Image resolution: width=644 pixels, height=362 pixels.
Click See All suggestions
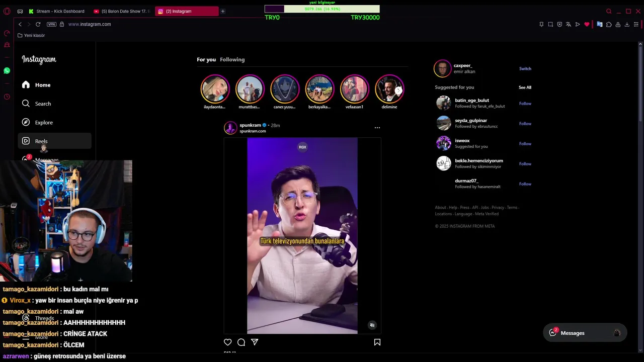click(x=525, y=87)
